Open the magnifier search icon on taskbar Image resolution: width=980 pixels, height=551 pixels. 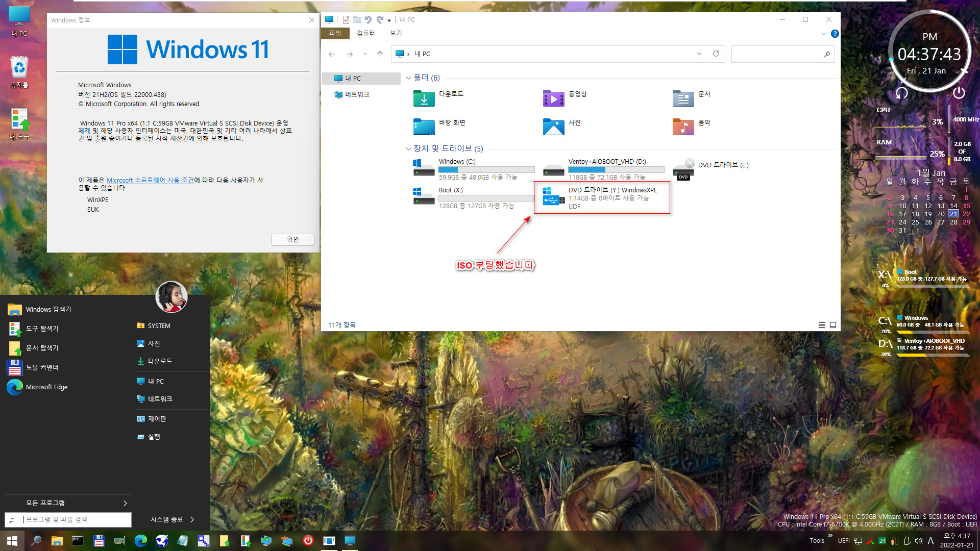(36, 541)
